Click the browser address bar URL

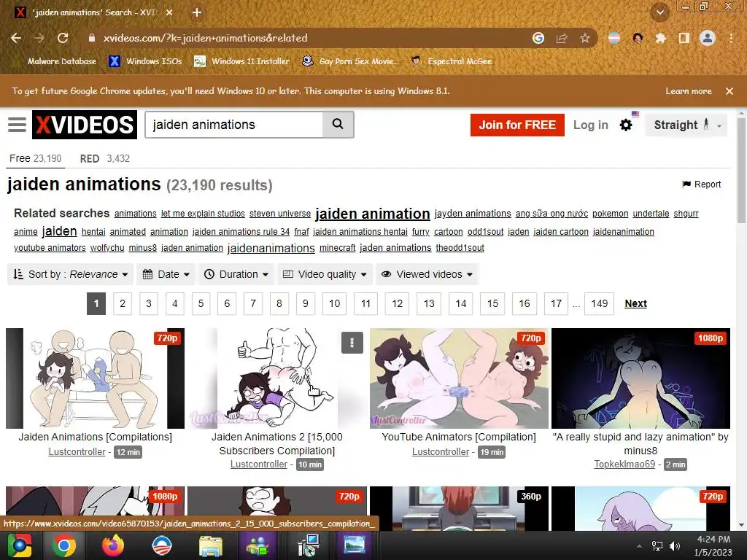pyautogui.click(x=205, y=38)
